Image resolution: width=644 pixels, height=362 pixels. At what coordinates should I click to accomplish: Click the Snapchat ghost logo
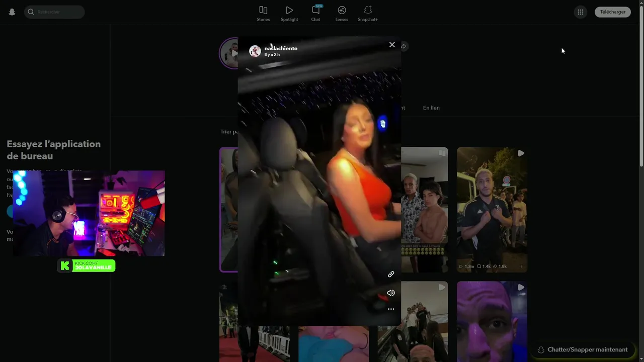point(12,12)
